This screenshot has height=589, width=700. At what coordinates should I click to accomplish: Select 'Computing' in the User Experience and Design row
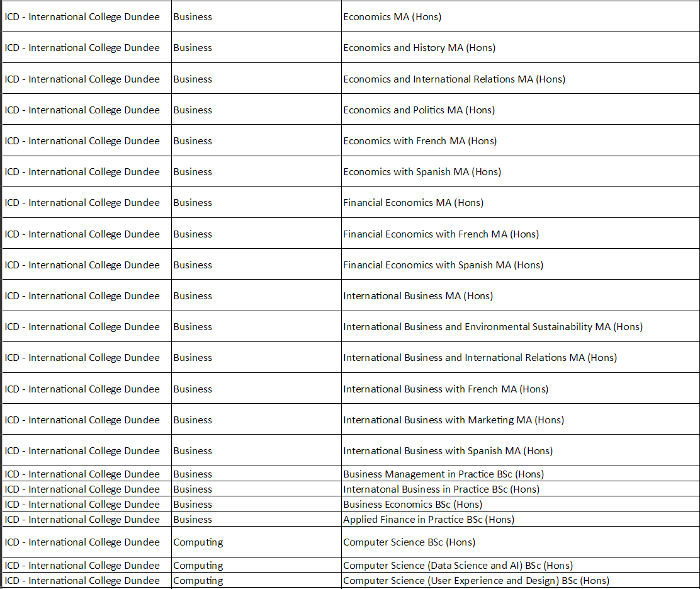point(198,581)
